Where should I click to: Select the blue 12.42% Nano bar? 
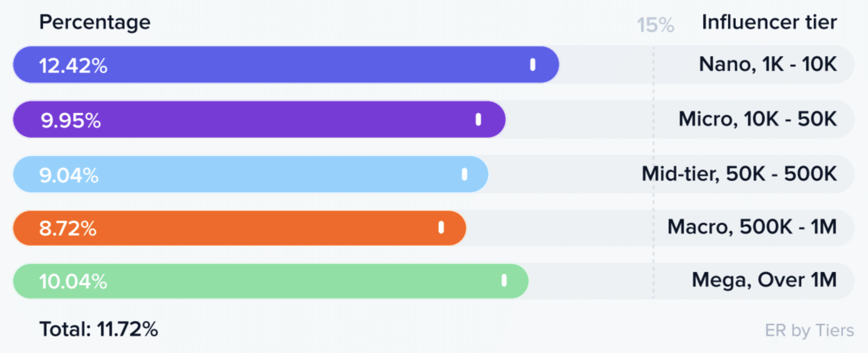coord(286,64)
